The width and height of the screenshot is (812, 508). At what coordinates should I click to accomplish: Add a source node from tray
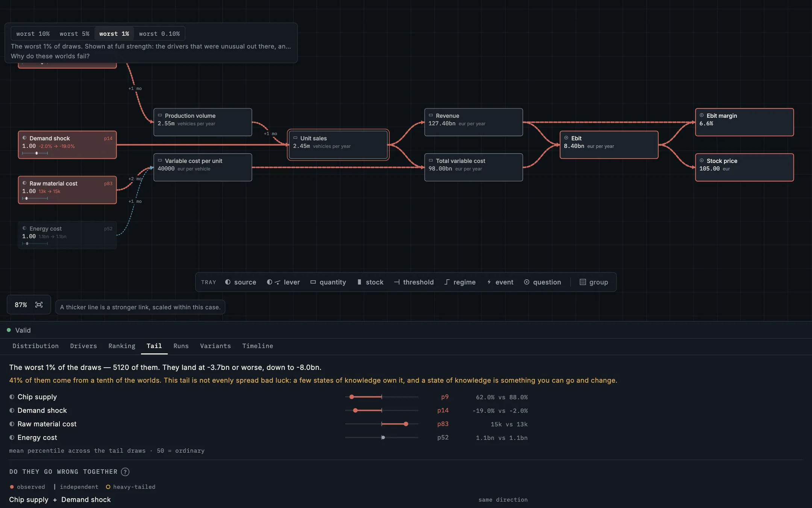click(241, 282)
